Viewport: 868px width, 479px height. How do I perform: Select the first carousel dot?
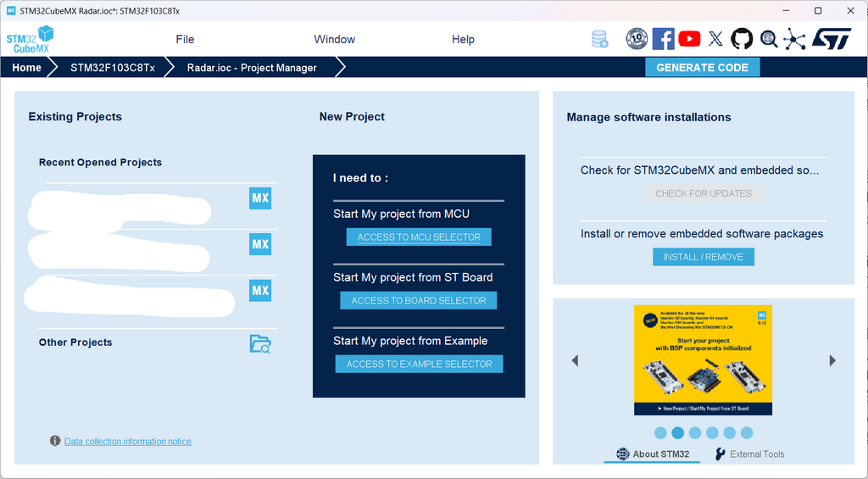tap(660, 432)
